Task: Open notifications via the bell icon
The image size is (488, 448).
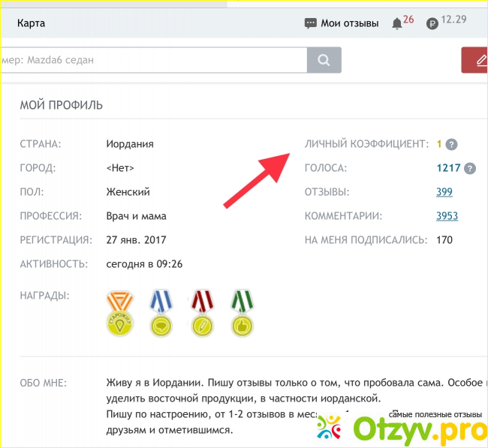Action: pyautogui.click(x=396, y=24)
